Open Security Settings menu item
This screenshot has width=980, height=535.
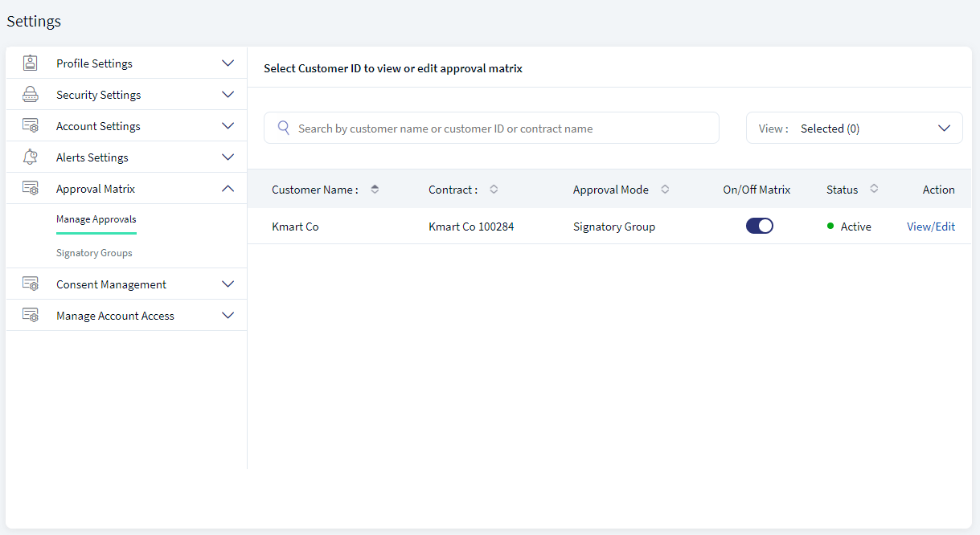click(126, 94)
